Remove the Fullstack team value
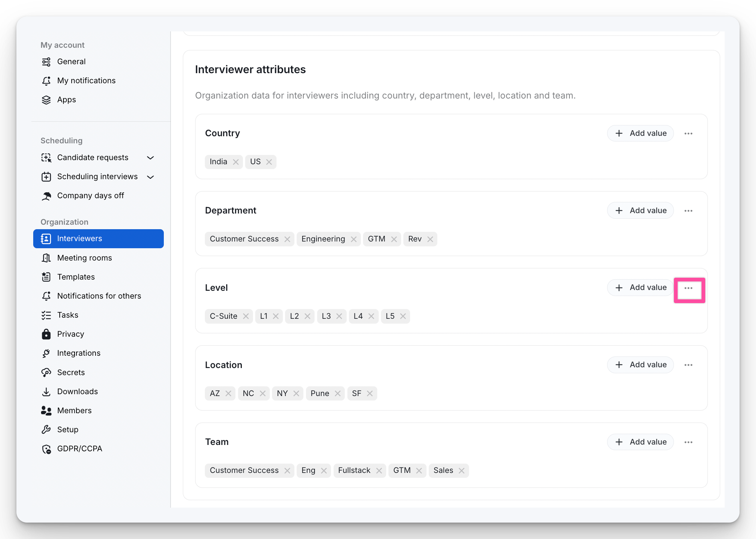 [379, 471]
